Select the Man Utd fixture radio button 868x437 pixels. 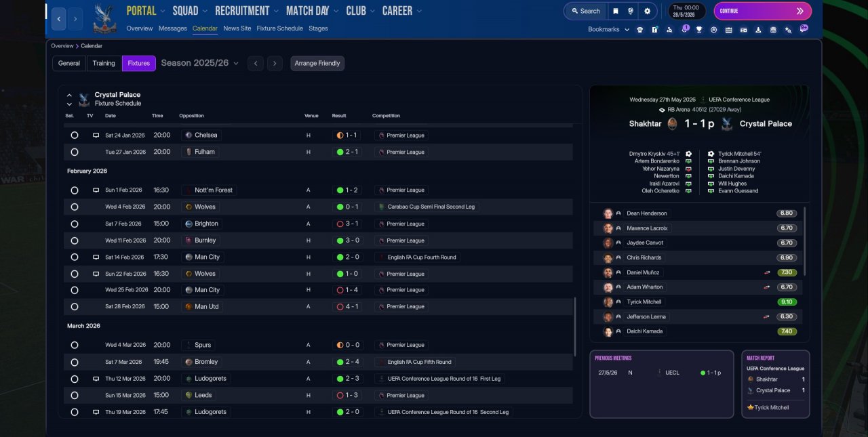click(75, 307)
